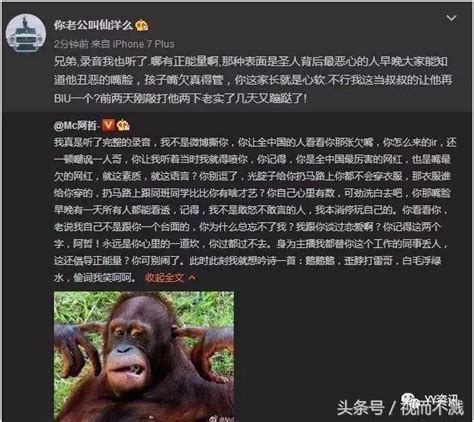This screenshot has width=474, height=422.
Task: Collapse full text via the red up arrow
Action: click(x=192, y=277)
